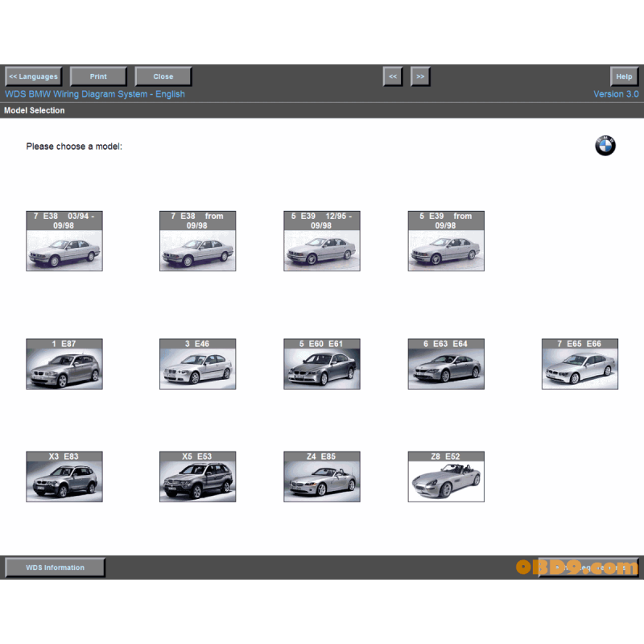Open WDS Information
The height and width of the screenshot is (644, 644).
[x=55, y=568]
